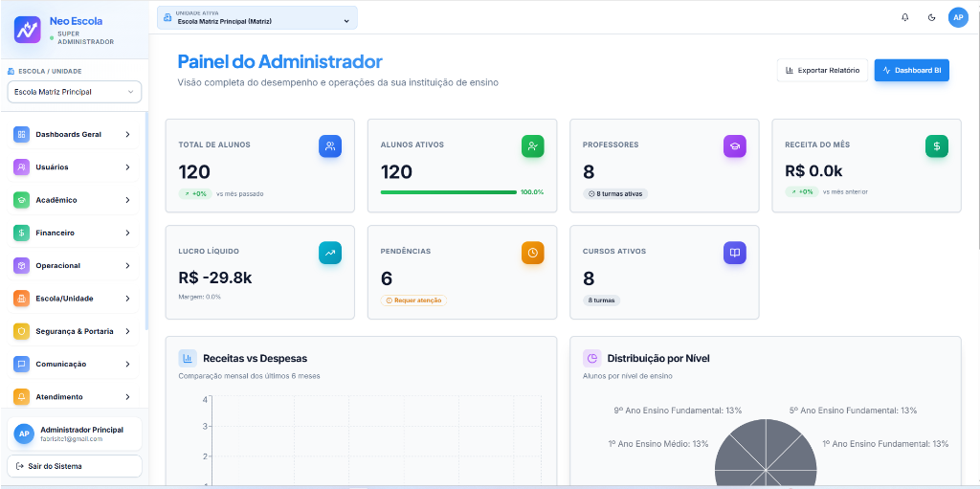
Task: Click the Alunos Ativos user-check icon
Action: pyautogui.click(x=532, y=146)
